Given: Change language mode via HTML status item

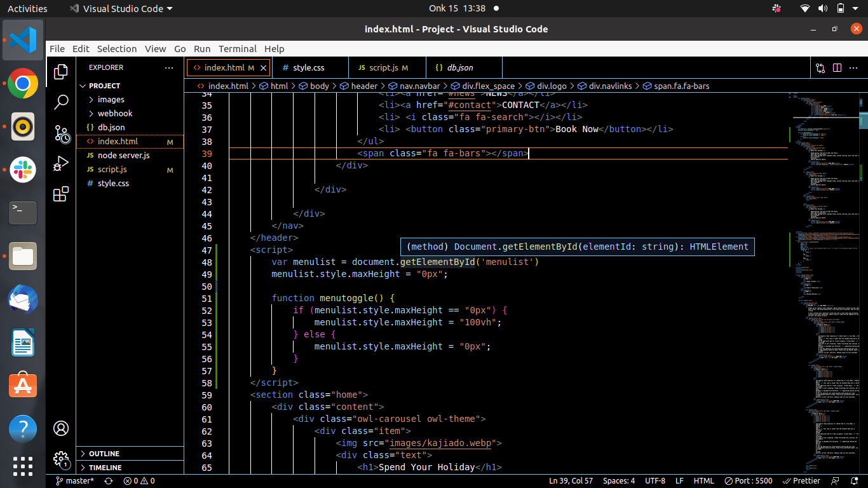Looking at the screenshot, I should 704,481.
